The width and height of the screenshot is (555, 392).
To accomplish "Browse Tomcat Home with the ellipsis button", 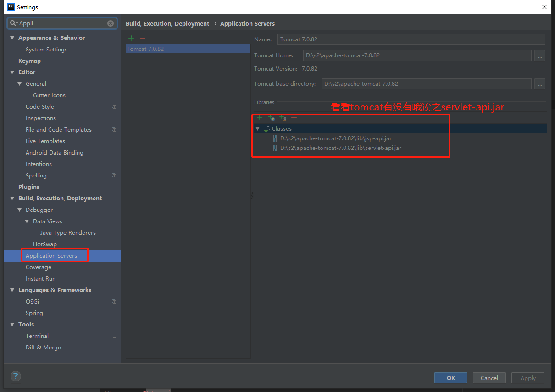I will tap(539, 55).
